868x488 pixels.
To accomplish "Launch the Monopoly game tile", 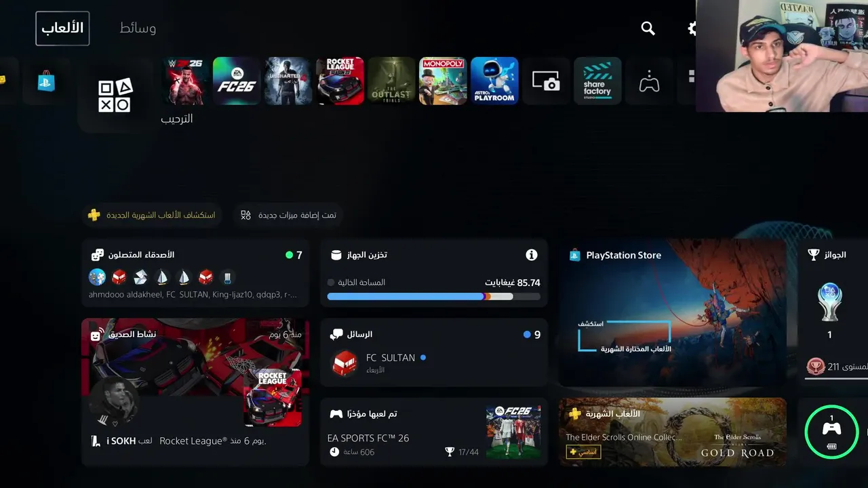I will 443,81.
